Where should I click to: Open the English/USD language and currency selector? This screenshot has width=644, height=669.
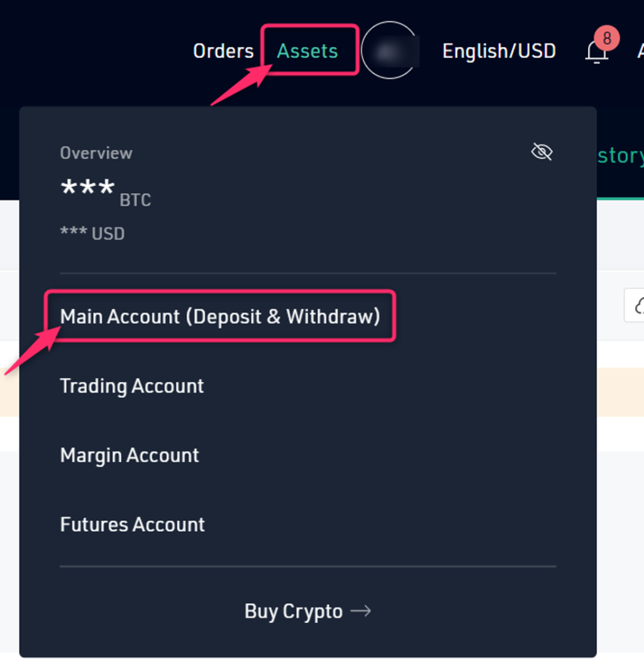pos(499,51)
